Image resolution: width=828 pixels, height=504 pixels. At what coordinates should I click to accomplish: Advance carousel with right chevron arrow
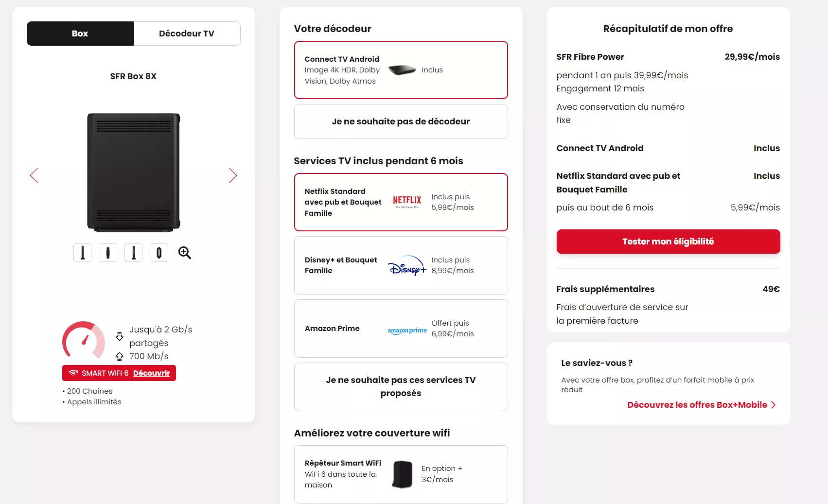[233, 175]
